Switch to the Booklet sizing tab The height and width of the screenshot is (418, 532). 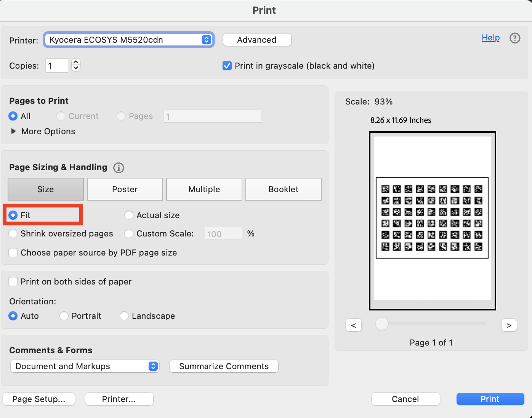click(284, 189)
